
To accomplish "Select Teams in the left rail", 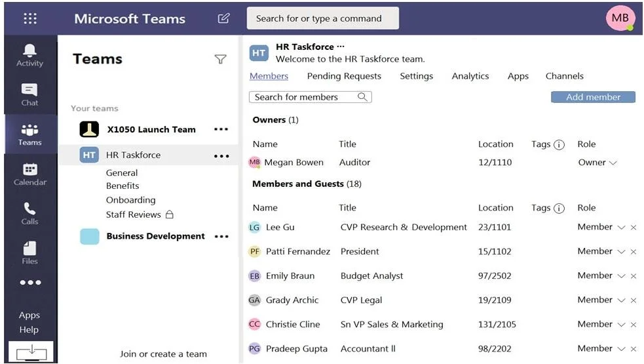I will 29,135.
